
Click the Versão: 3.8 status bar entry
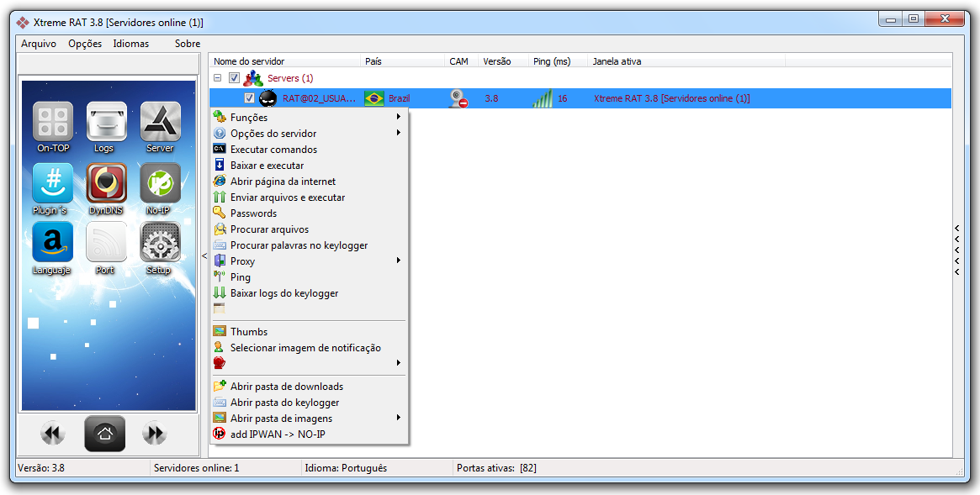click(41, 467)
